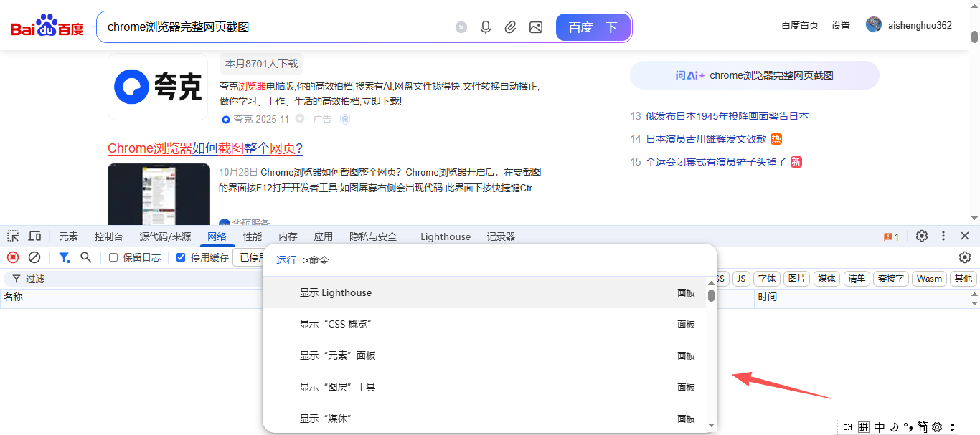
Task: Toggle the 字体 resource type filter
Action: [x=767, y=279]
